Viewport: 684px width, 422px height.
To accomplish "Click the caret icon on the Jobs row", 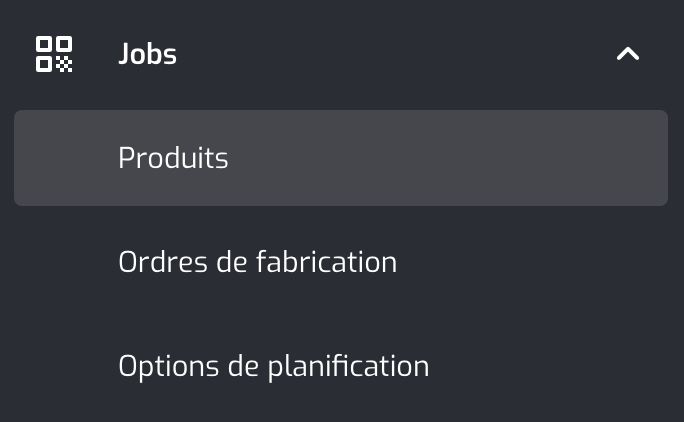I will point(627,54).
